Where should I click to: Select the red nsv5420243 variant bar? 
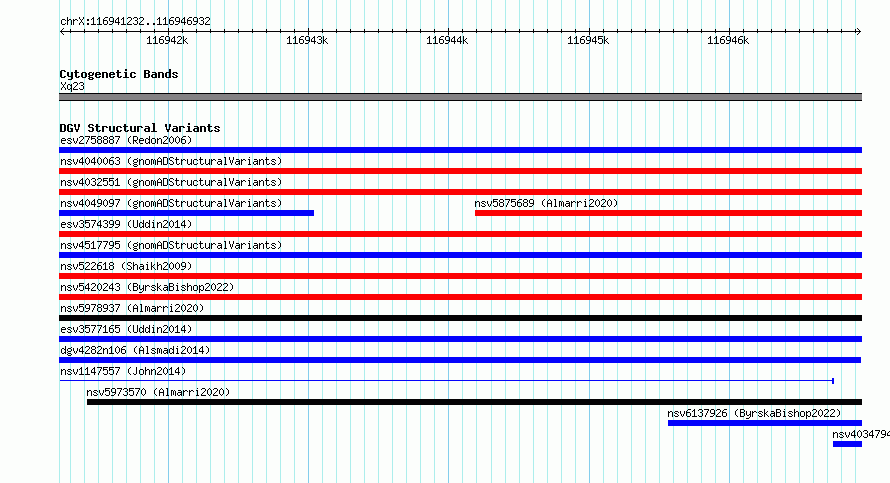point(460,297)
